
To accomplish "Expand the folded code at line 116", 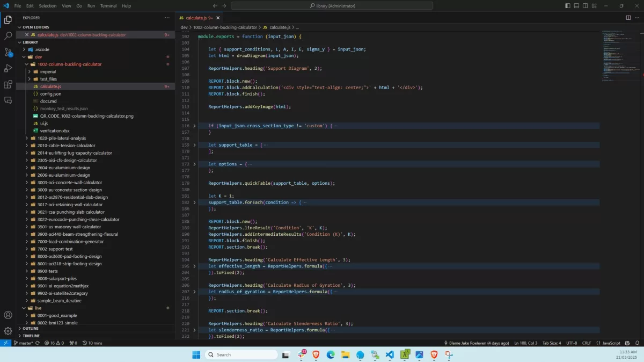I will point(195,126).
